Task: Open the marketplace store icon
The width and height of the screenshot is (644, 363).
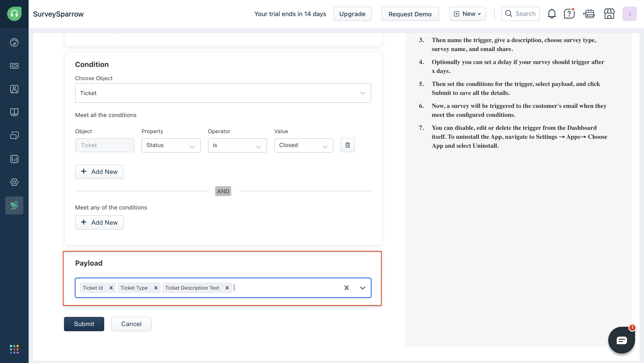Action: coord(609,14)
